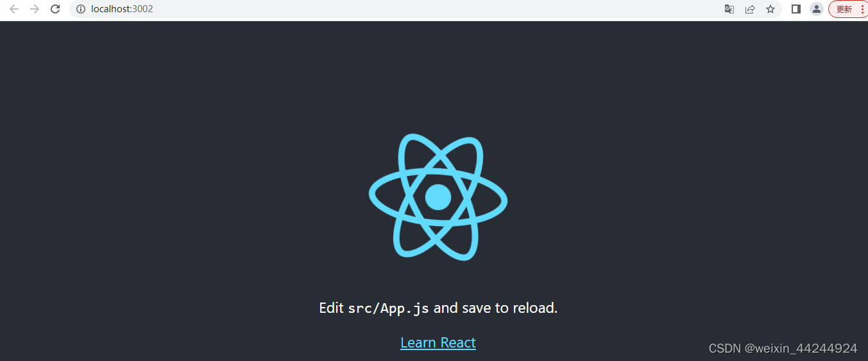Reload the localhost page

pos(55,9)
